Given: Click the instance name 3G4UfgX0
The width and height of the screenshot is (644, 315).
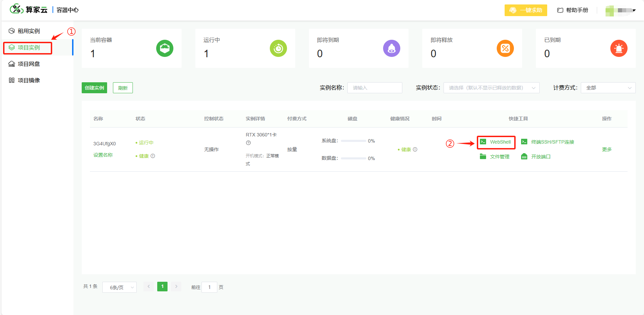Looking at the screenshot, I should pyautogui.click(x=105, y=144).
